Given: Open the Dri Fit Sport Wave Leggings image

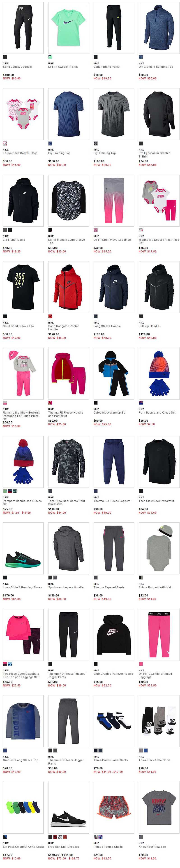Looking at the screenshot, I should 114,200.
